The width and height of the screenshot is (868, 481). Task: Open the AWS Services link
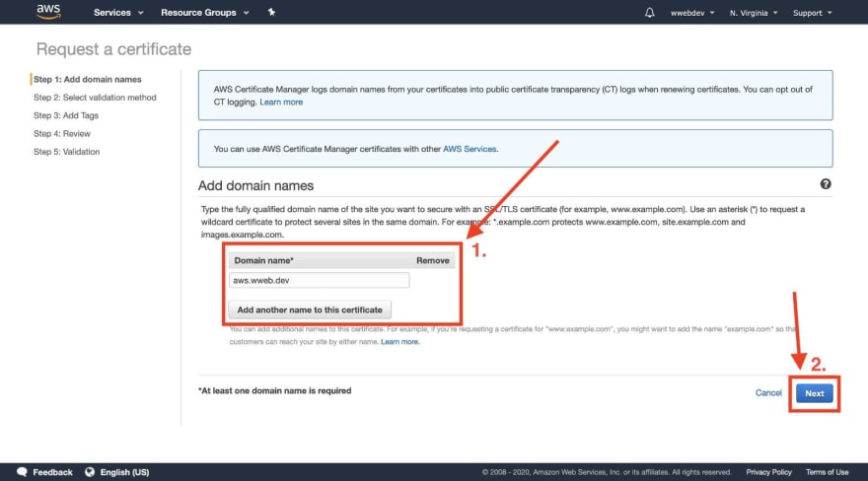[x=470, y=149]
